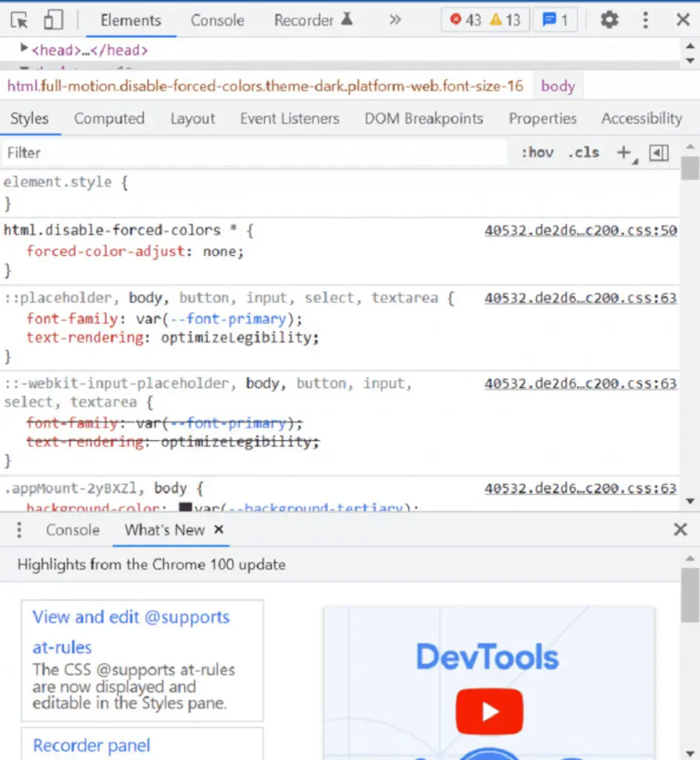The height and width of the screenshot is (760, 700).
Task: Select the What's New drawer tab
Action: (165, 530)
